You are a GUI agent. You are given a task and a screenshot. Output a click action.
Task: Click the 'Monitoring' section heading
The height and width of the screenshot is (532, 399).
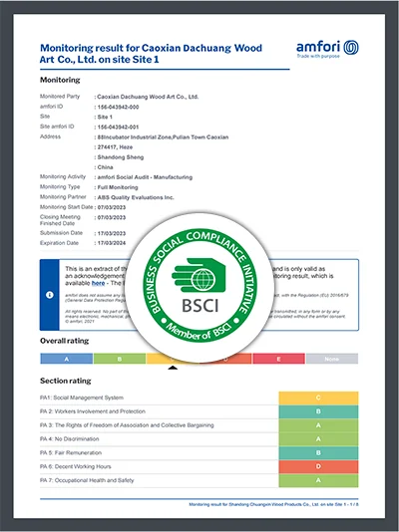[x=60, y=80]
